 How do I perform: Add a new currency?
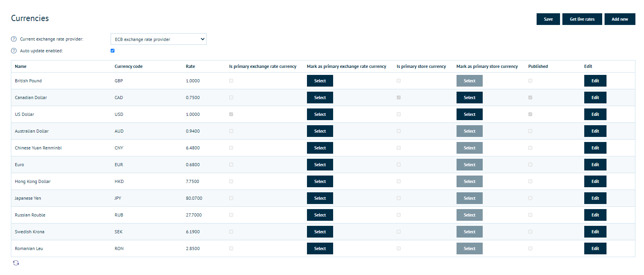[620, 19]
